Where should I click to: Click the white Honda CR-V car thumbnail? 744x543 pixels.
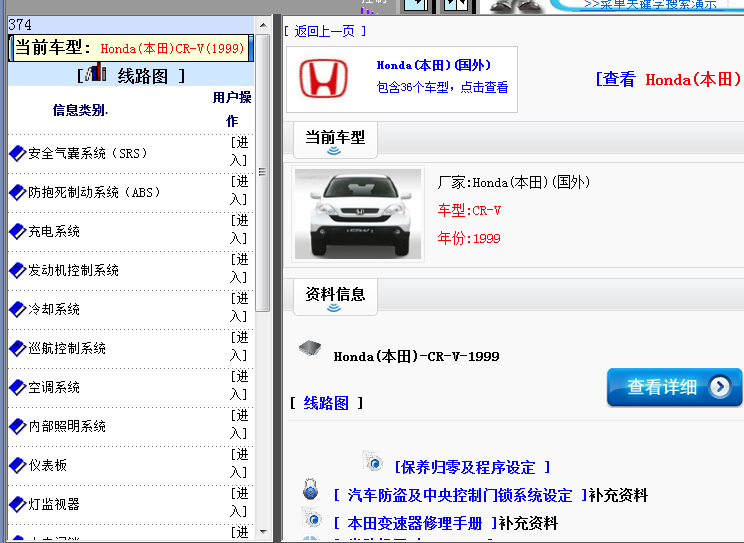point(358,214)
